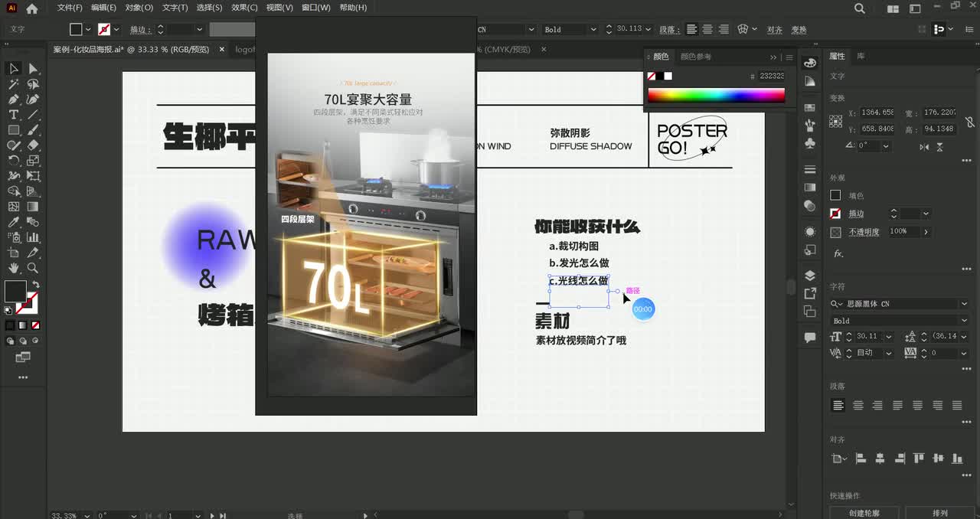The height and width of the screenshot is (519, 980).
Task: Click the search icon in title bar
Action: click(x=860, y=8)
